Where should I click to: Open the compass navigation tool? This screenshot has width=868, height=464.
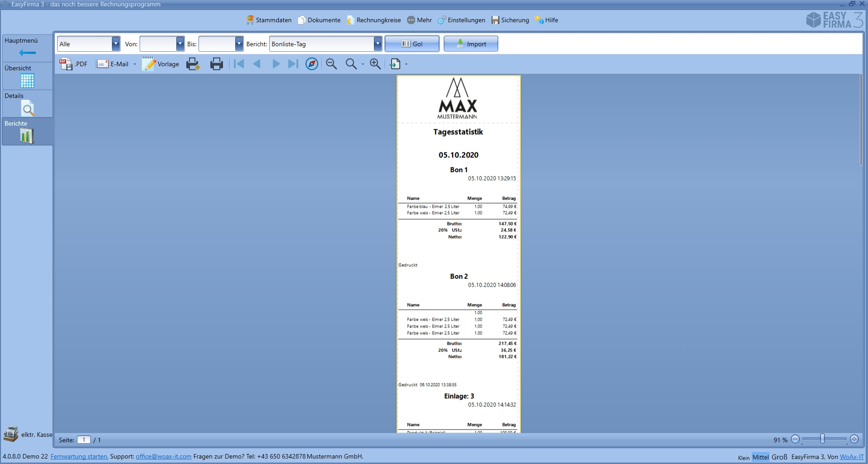point(312,64)
